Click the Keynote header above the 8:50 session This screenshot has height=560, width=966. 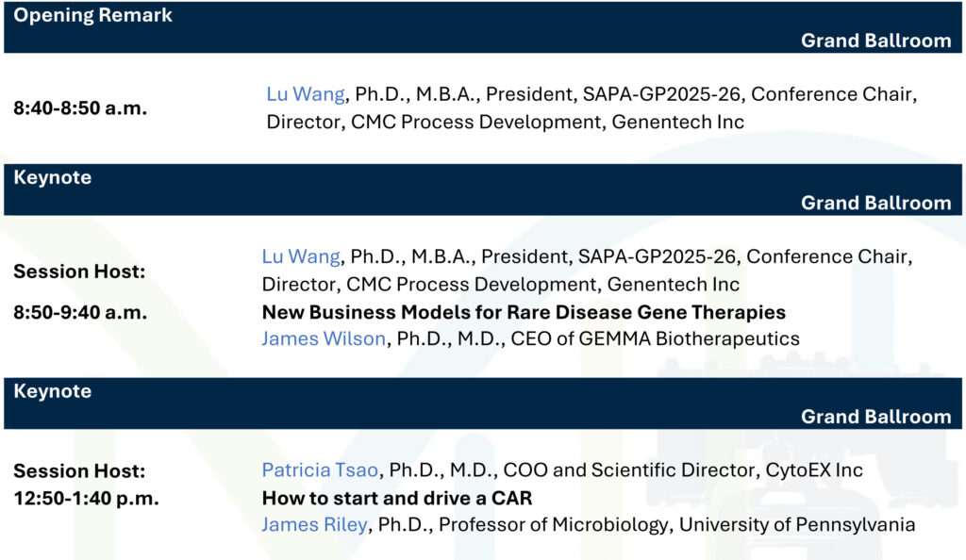pos(53,177)
